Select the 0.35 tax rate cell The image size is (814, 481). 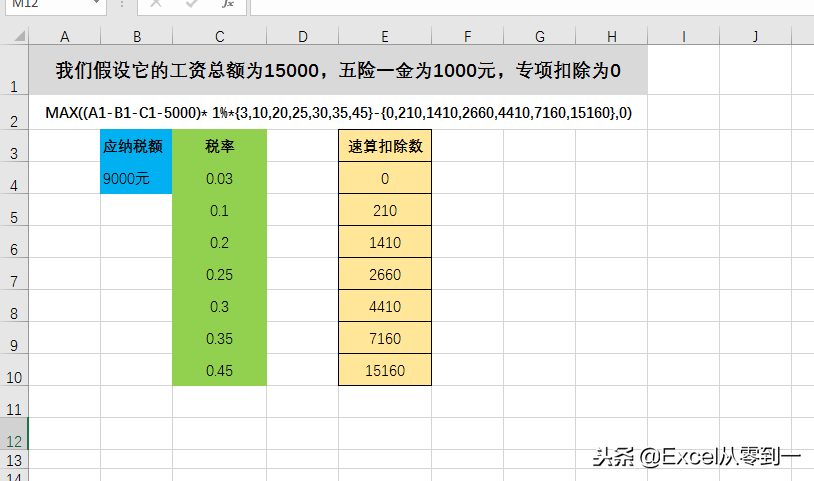pos(220,338)
